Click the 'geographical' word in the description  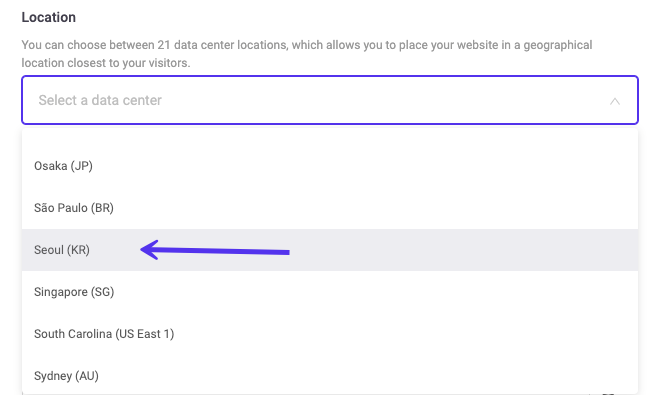(x=558, y=45)
